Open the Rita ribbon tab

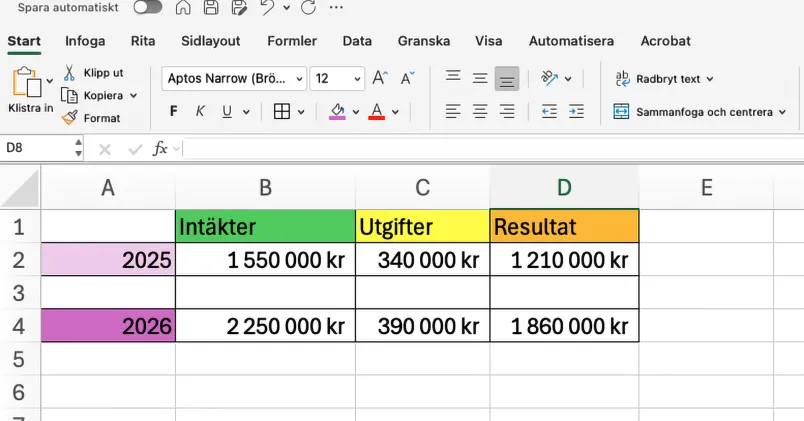(x=143, y=41)
